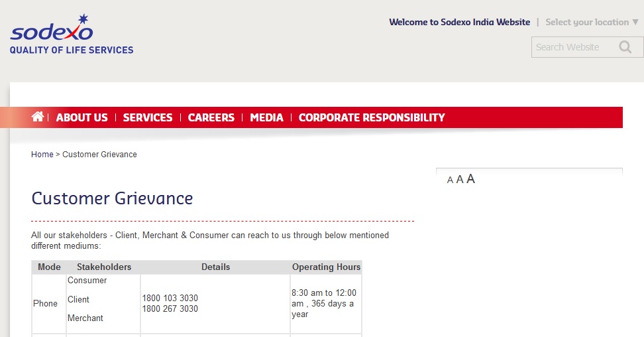The image size is (644, 337).
Task: Click the Details column header
Action: point(215,267)
